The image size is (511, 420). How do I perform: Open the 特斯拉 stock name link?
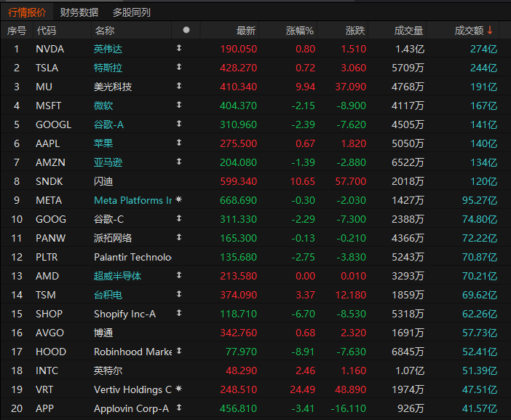pyautogui.click(x=108, y=68)
